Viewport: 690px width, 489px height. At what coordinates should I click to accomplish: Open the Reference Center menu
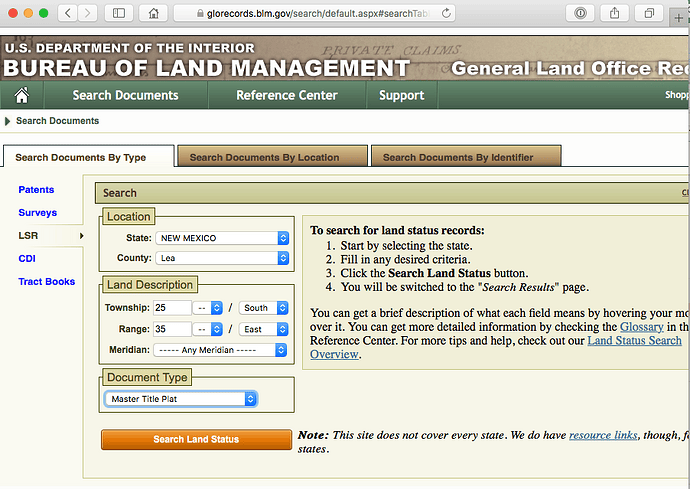(287, 95)
